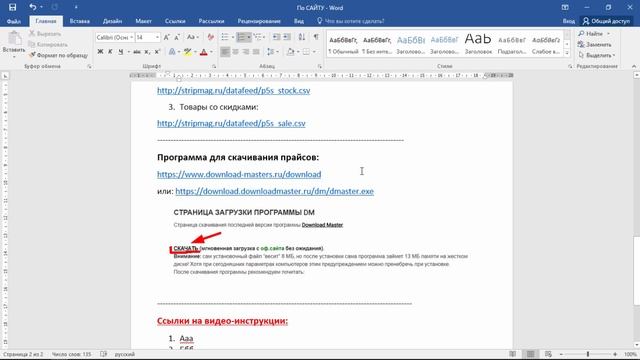
Task: Decrease paragraph indent
Action: (x=277, y=37)
